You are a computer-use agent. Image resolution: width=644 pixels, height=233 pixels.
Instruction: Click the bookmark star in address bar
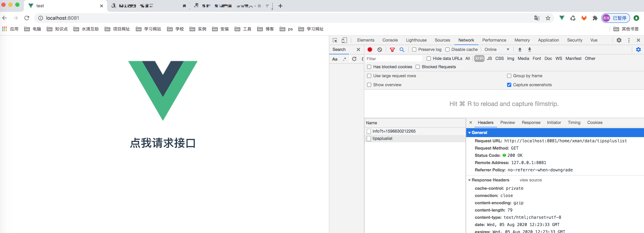click(x=548, y=18)
